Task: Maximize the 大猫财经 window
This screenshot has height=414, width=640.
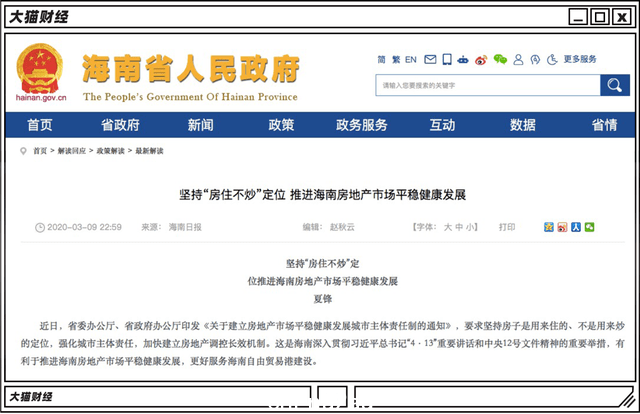Action: [x=600, y=17]
